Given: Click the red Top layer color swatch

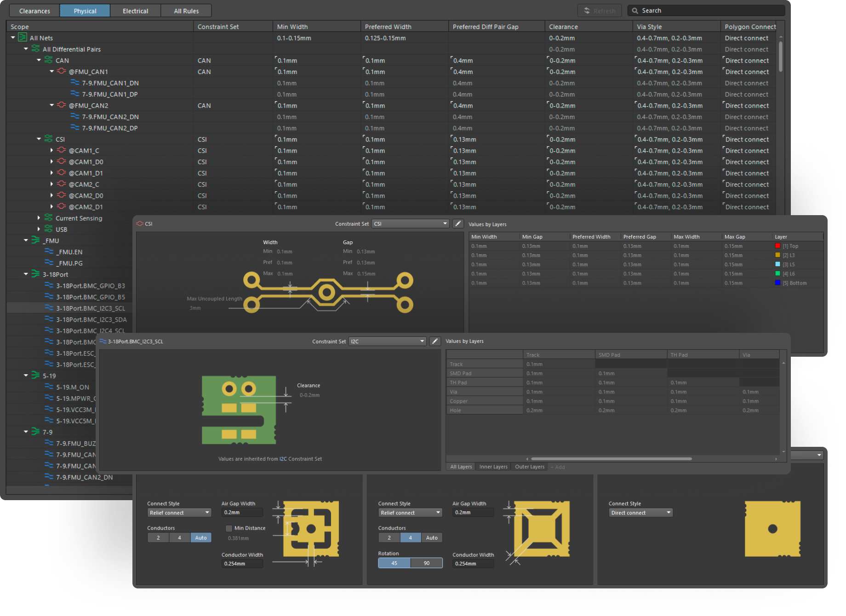Looking at the screenshot, I should 777,246.
